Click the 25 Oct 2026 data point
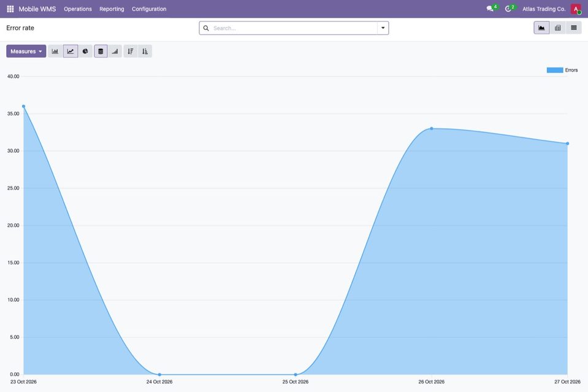 tap(296, 374)
